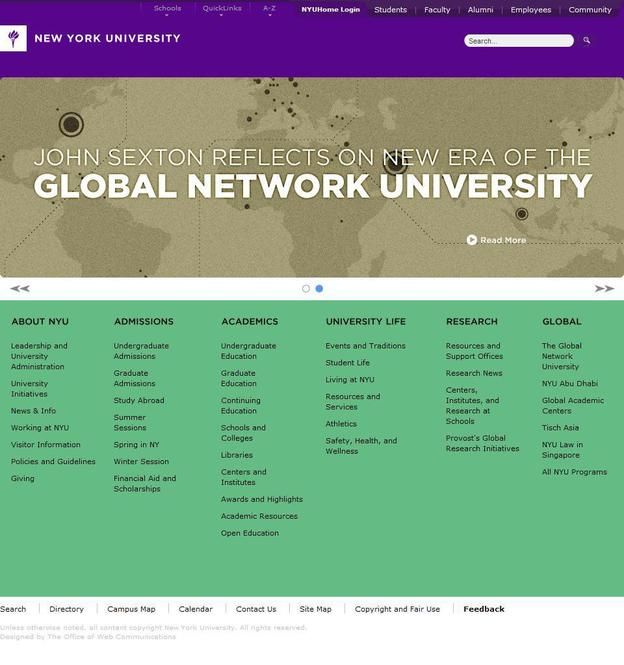624x665 pixels.
Task: Click into the Search input field
Action: coord(518,41)
